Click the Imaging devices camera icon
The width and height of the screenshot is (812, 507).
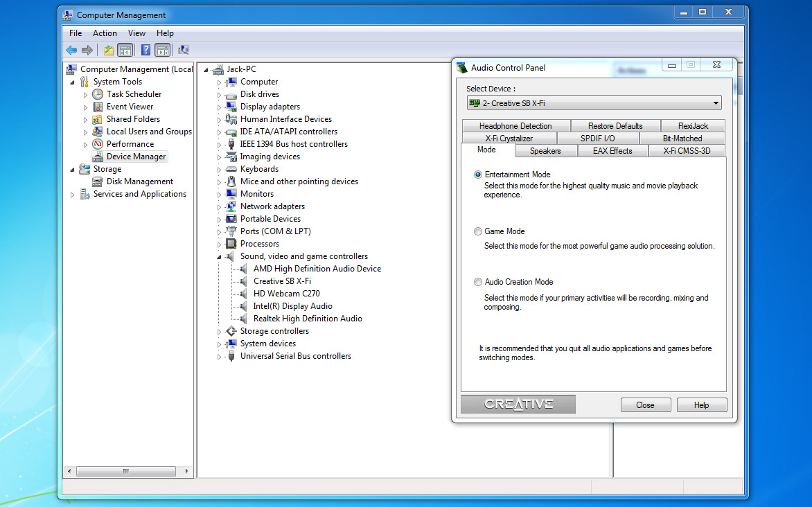[231, 157]
